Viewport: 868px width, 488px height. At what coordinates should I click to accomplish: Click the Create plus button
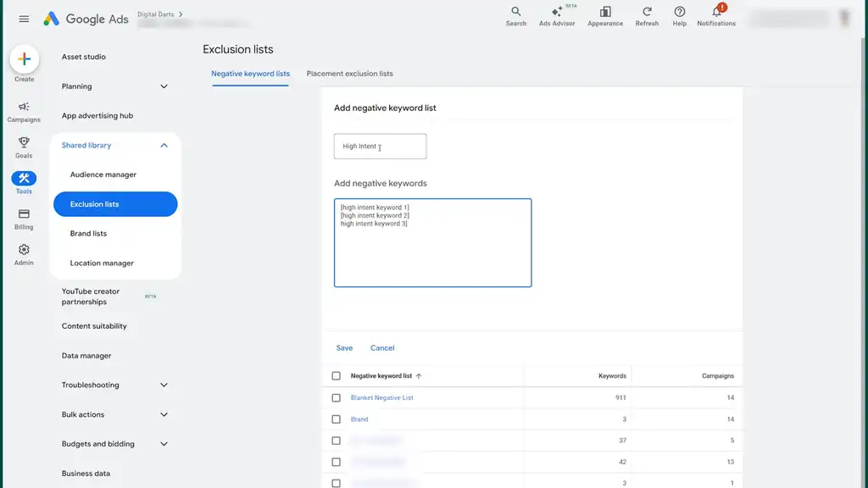point(25,59)
